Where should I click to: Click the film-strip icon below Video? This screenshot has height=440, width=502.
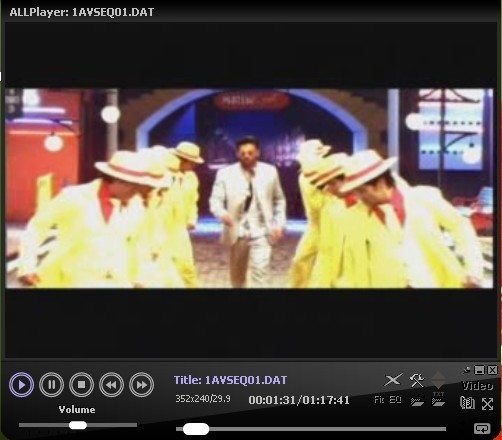point(467,403)
